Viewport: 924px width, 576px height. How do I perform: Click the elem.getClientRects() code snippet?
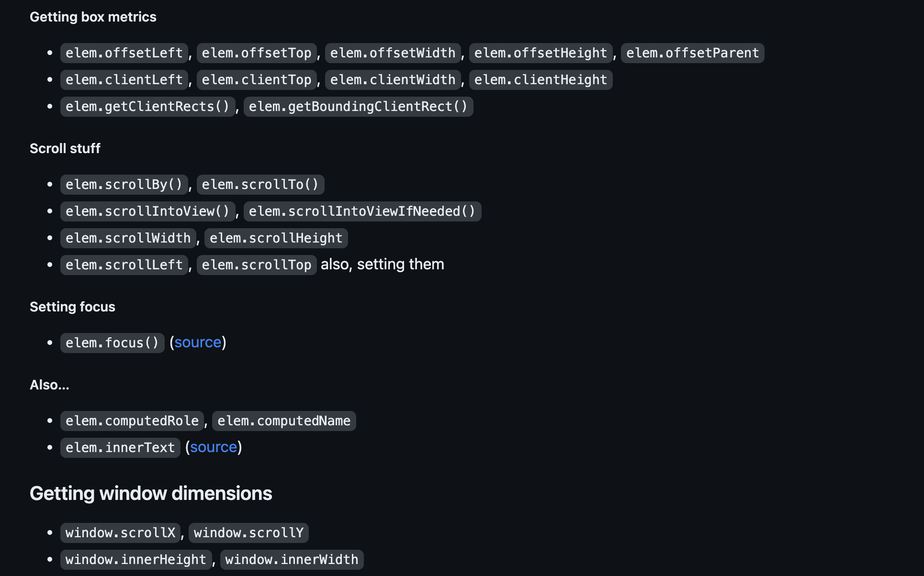click(x=147, y=107)
